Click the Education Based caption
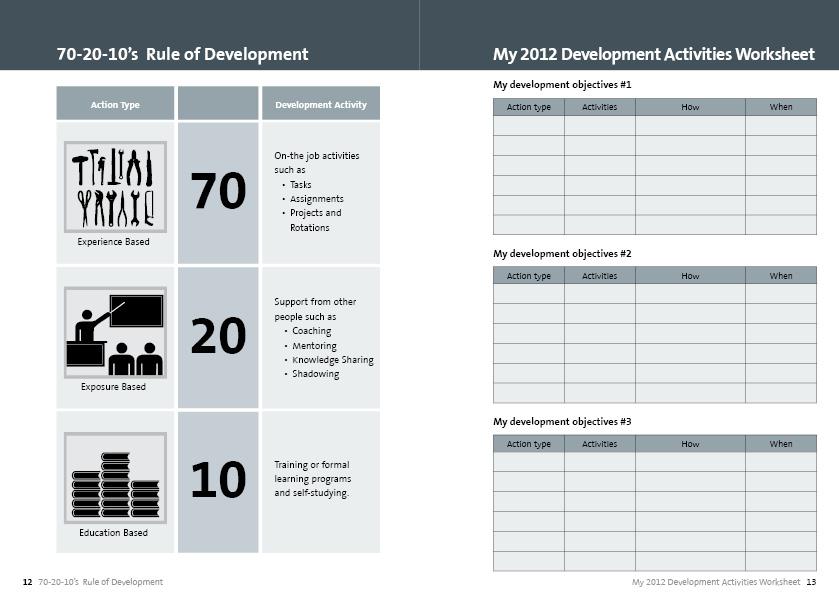Viewport: 839px width, 595px height. 113,533
